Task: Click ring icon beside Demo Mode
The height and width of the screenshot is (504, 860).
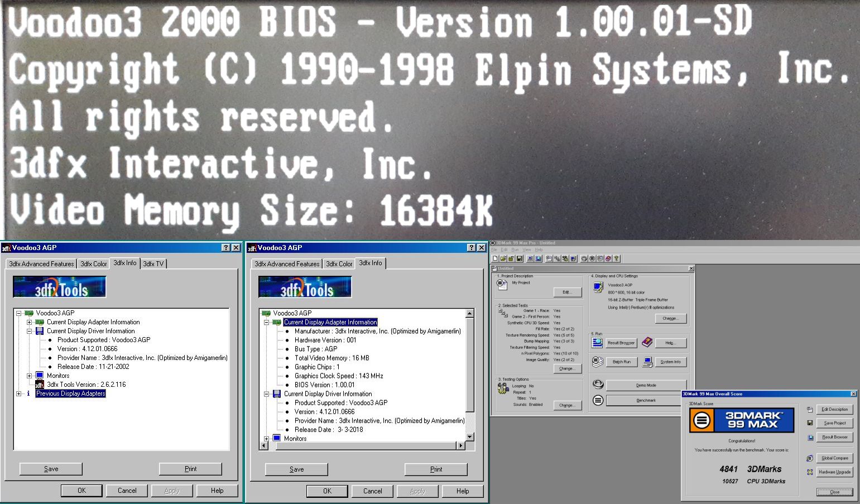Action: [x=598, y=384]
